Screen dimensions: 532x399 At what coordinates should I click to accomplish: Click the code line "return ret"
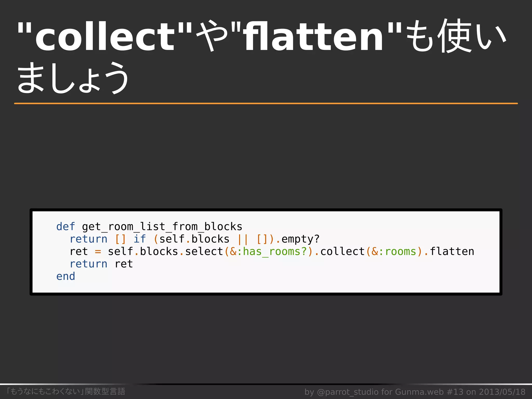coord(101,264)
